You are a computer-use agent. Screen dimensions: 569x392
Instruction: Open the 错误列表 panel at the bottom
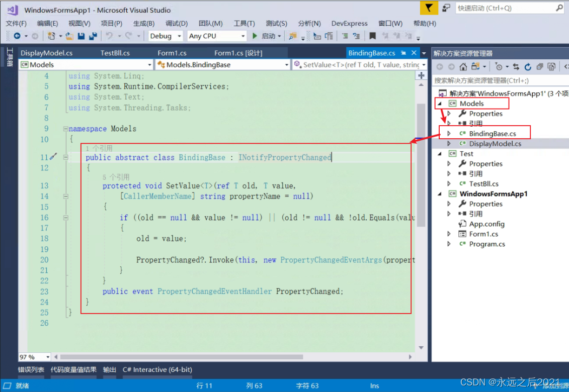31,369
